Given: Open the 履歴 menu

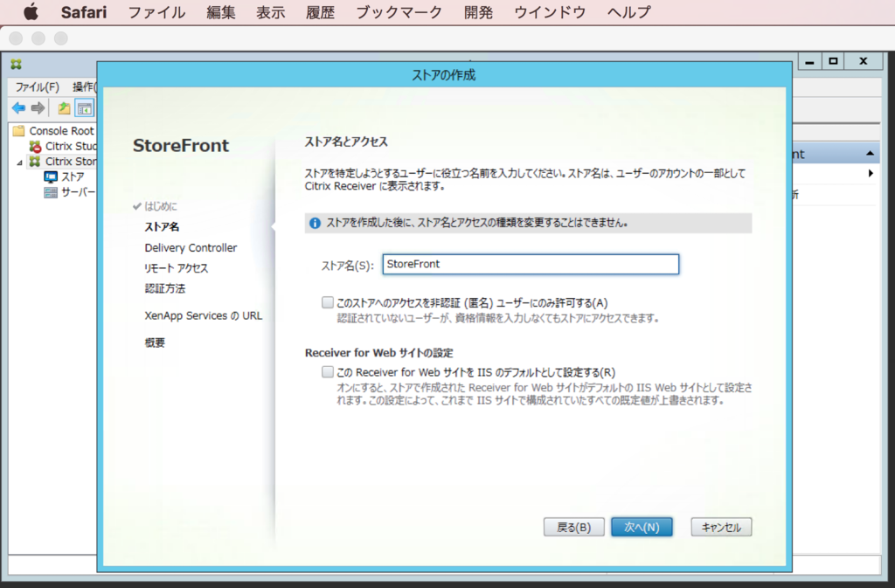Looking at the screenshot, I should click(320, 12).
